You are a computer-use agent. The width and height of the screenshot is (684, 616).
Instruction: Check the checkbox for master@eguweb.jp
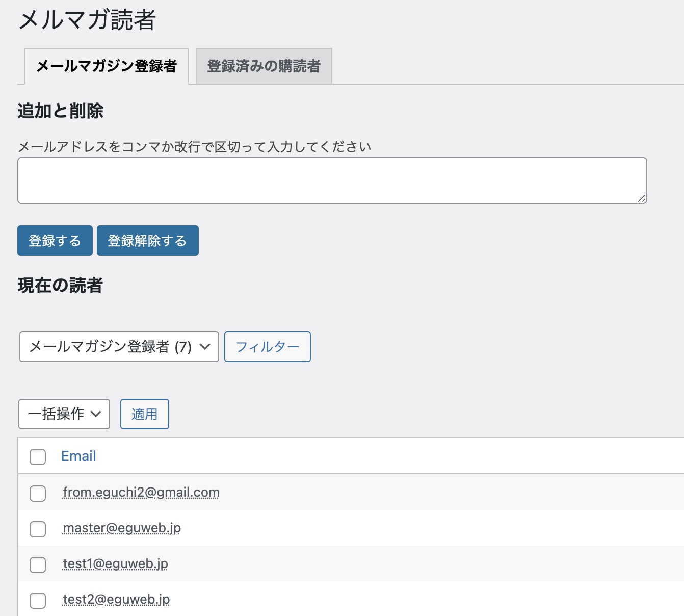coord(37,529)
